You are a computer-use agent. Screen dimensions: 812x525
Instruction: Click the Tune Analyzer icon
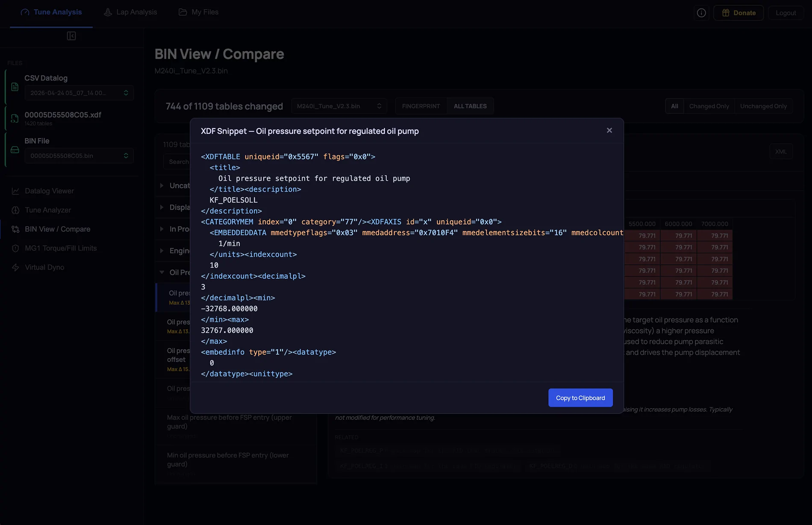(x=15, y=210)
